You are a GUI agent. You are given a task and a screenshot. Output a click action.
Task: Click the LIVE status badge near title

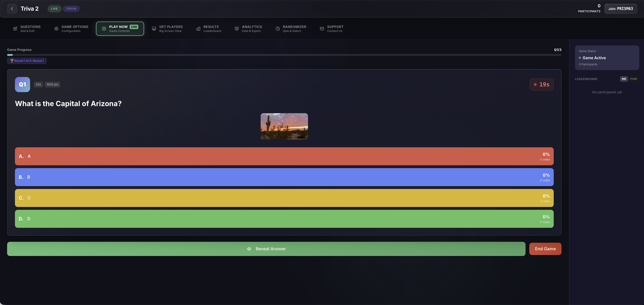click(x=54, y=9)
